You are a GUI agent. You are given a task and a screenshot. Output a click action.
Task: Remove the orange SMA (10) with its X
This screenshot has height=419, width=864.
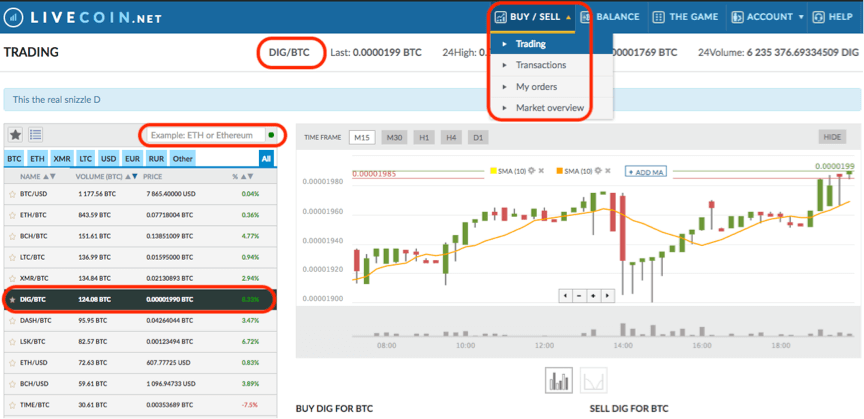click(x=608, y=171)
